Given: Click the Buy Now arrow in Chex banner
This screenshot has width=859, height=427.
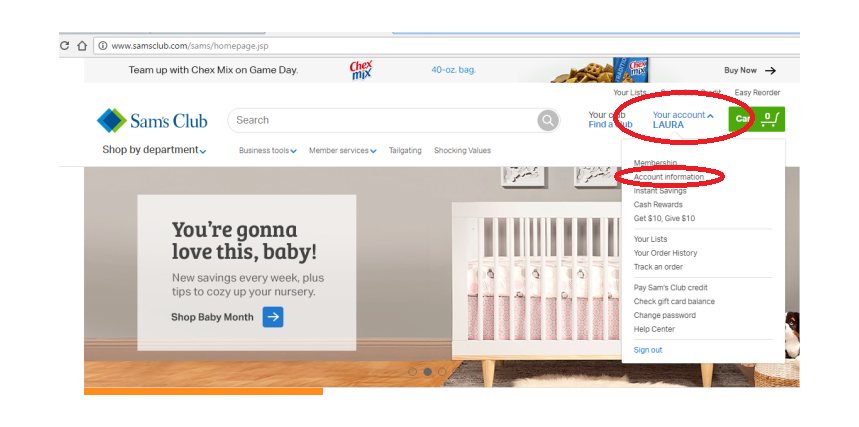Looking at the screenshot, I should [x=771, y=71].
